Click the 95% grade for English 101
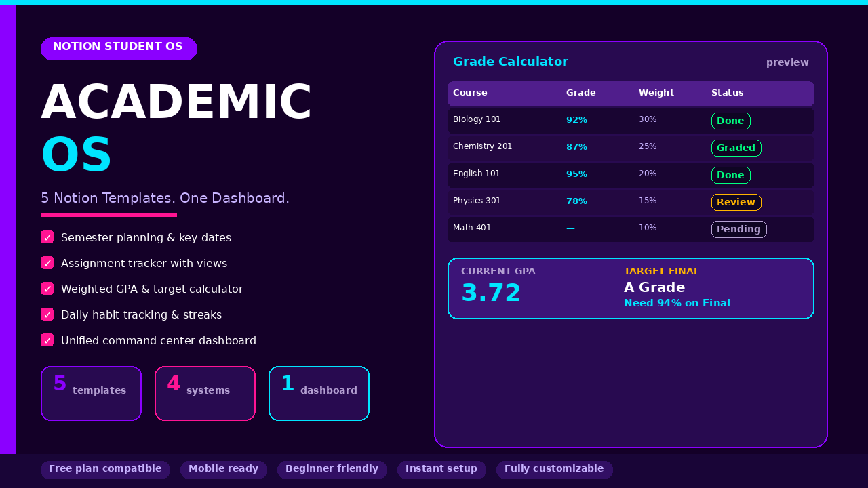Screen dimensions: 868x488 (x=576, y=174)
